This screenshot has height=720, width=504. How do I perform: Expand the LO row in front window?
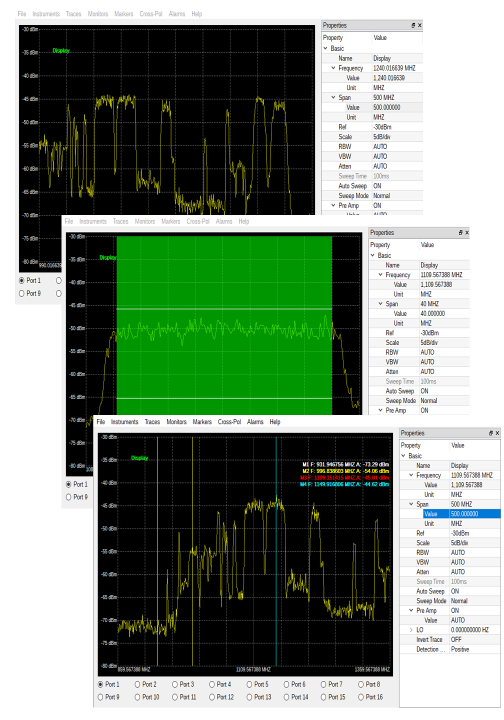coord(411,630)
